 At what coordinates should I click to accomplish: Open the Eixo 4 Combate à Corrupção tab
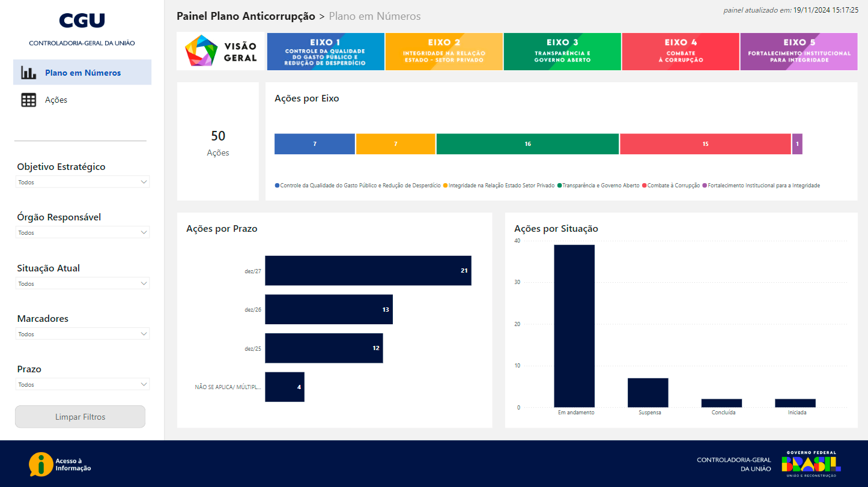680,52
